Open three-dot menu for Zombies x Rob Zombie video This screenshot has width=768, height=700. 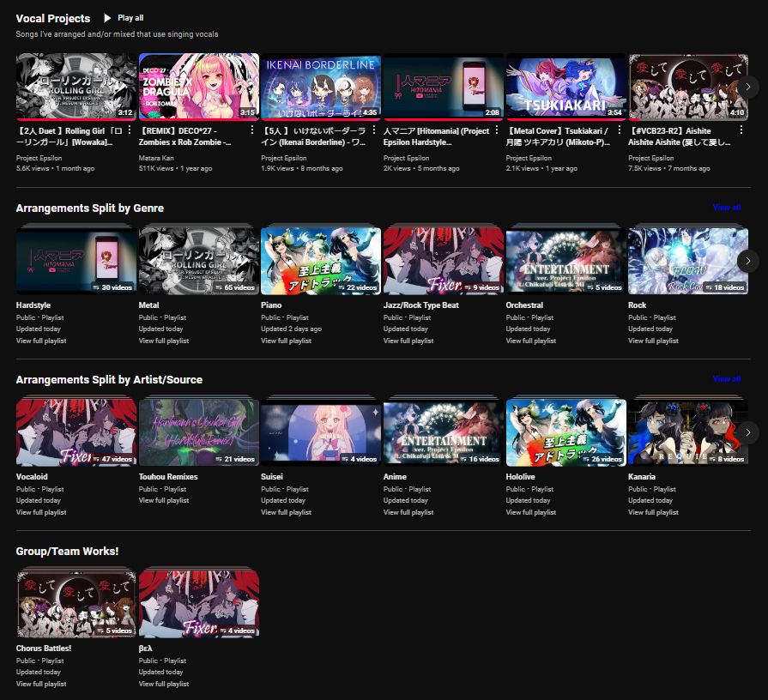pos(251,130)
